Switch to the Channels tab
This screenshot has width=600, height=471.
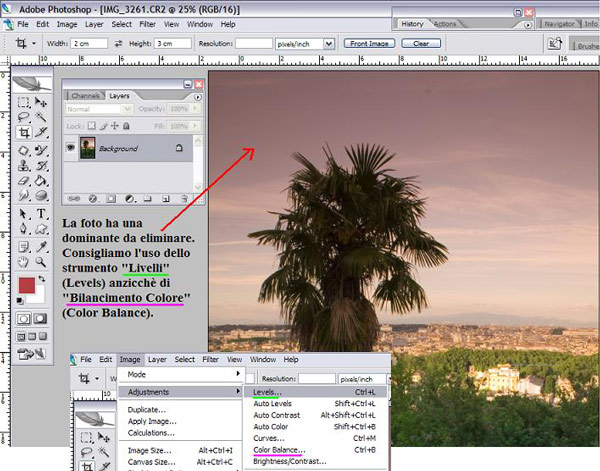click(86, 95)
